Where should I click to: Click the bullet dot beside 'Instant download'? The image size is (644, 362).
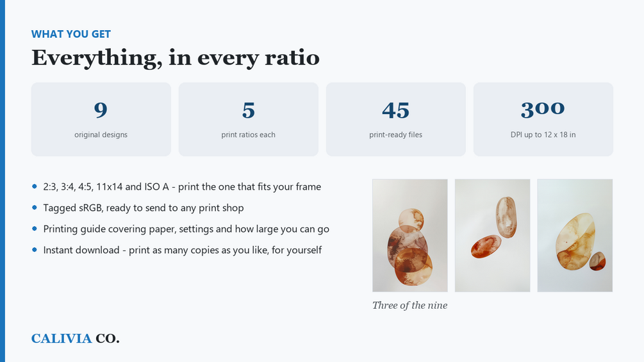click(35, 249)
